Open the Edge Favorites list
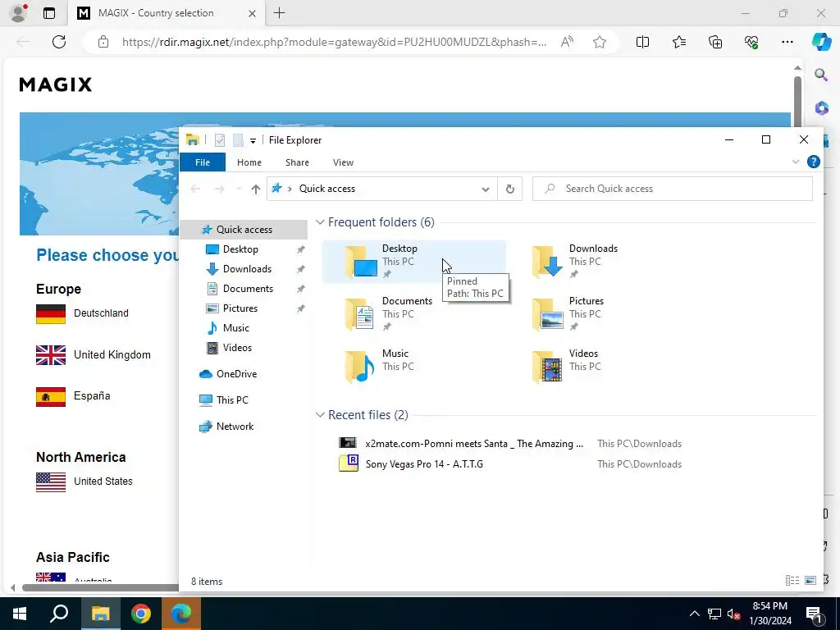The height and width of the screenshot is (630, 840). [678, 42]
